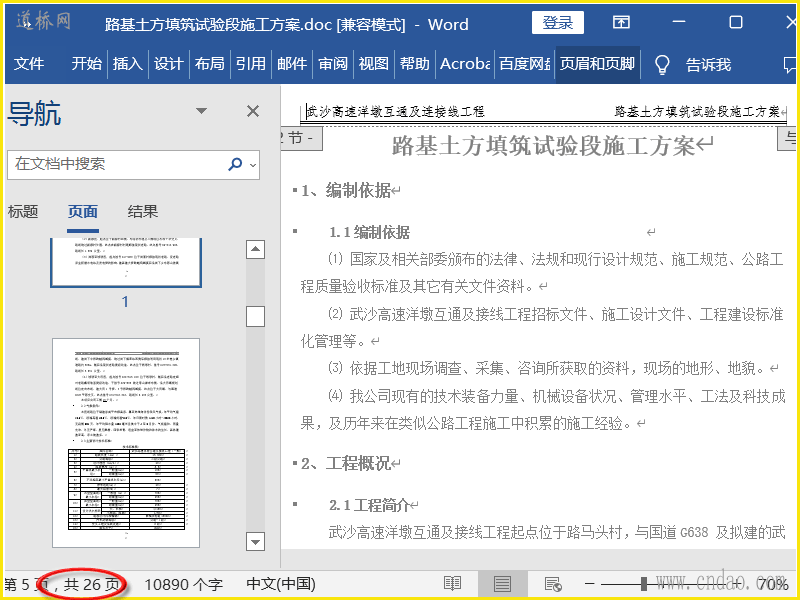The width and height of the screenshot is (800, 600).
Task: Open the 百度网盘 ribbon tab
Action: click(x=524, y=64)
